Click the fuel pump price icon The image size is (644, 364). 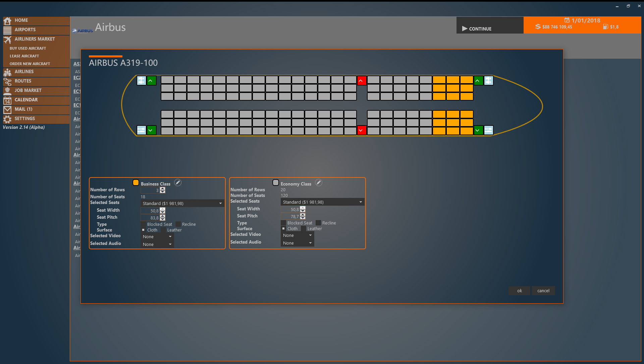[x=606, y=27]
